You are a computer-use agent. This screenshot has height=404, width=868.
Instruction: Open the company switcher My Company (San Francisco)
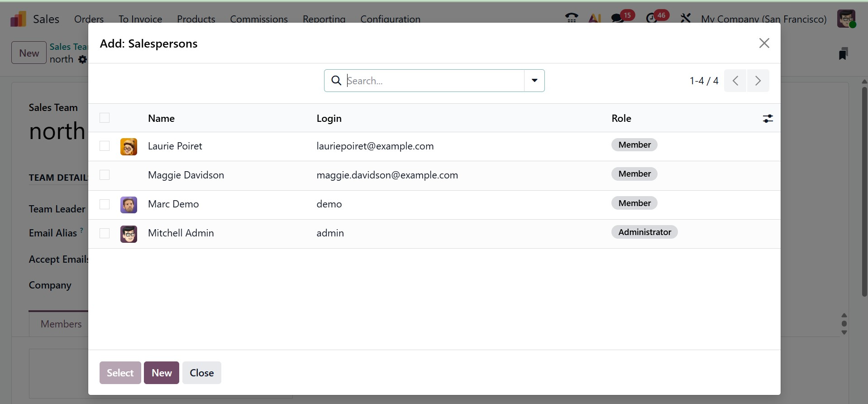click(x=763, y=19)
